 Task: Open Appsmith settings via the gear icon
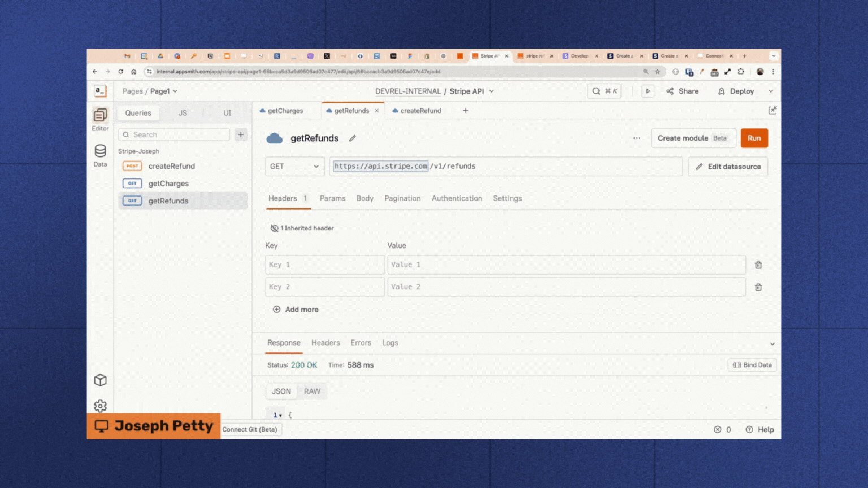[100, 406]
